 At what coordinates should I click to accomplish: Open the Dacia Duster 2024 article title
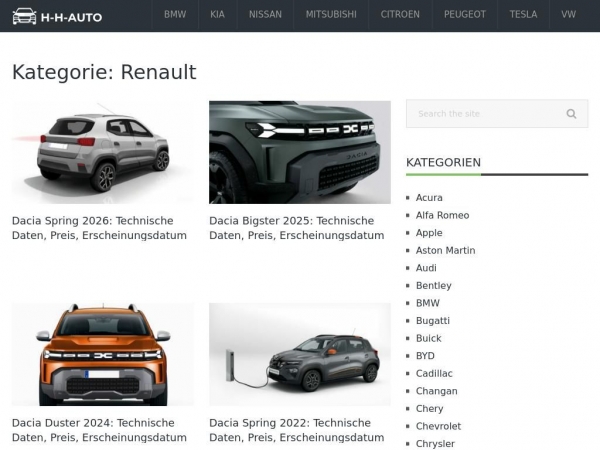point(99,430)
